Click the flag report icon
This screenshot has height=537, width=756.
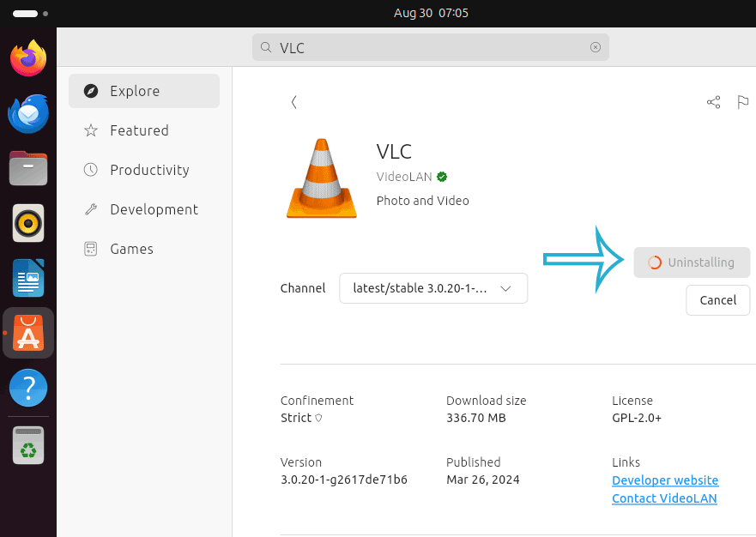tap(743, 102)
